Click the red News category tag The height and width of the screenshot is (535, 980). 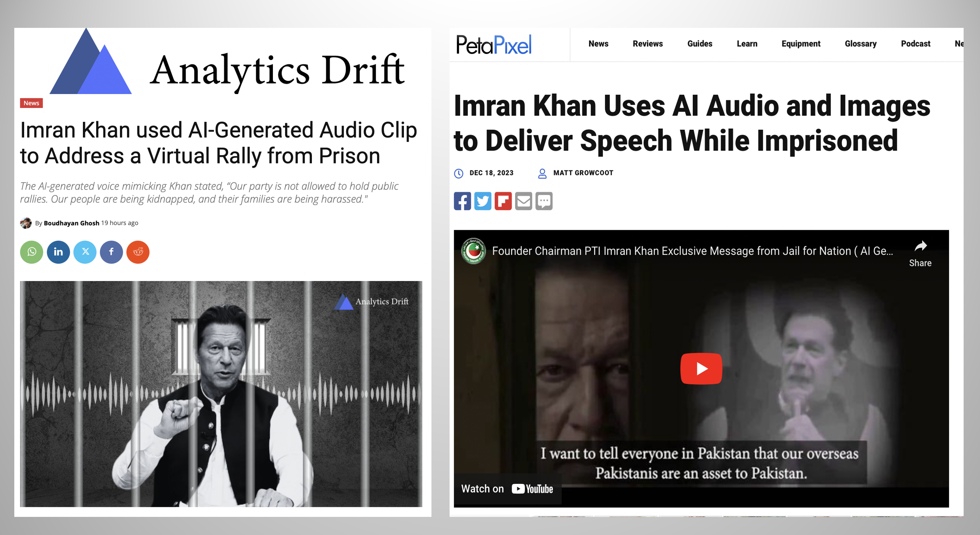[31, 103]
